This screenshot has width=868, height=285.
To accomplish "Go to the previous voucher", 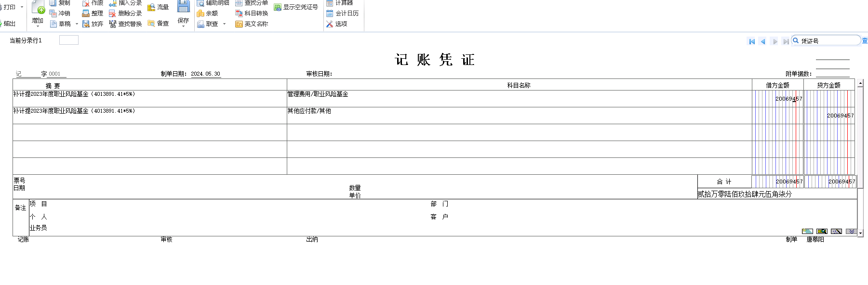I will [x=763, y=41].
